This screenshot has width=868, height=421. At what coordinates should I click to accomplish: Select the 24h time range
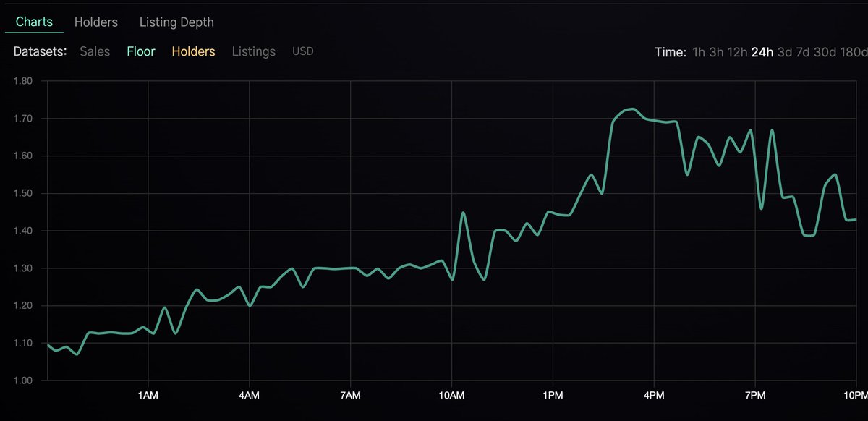[762, 52]
